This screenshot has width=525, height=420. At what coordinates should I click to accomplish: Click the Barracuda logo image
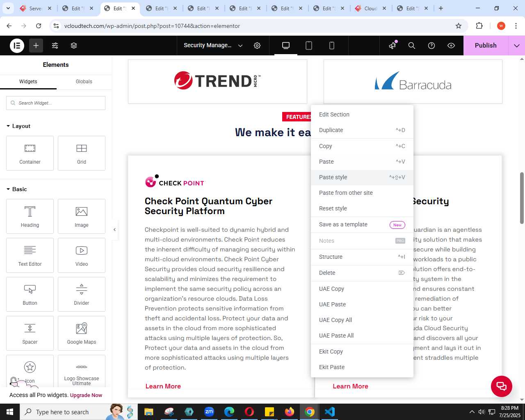point(413,81)
